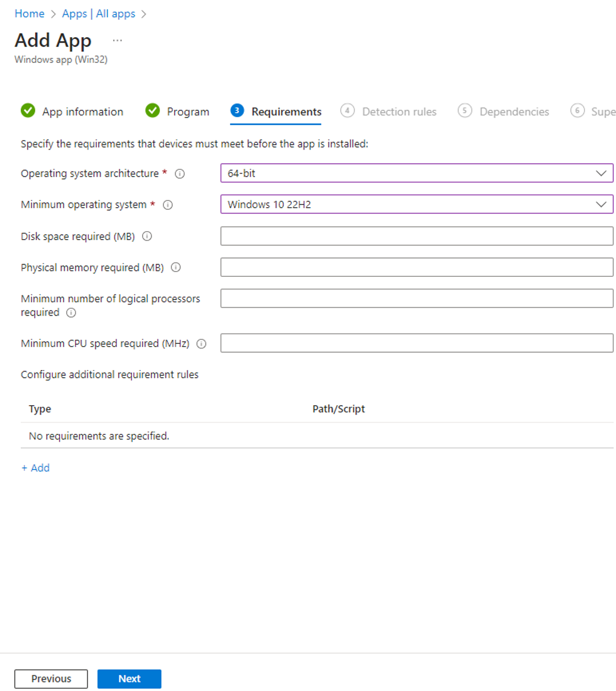The width and height of the screenshot is (616, 691).
Task: Click the Add link for requirement rules
Action: pos(35,467)
